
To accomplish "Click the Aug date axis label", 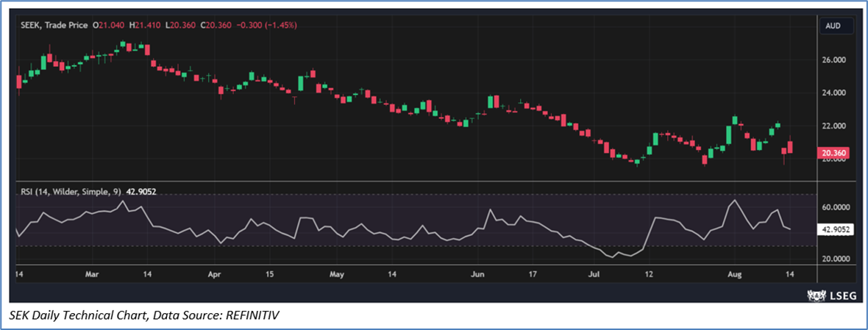I will [x=735, y=273].
